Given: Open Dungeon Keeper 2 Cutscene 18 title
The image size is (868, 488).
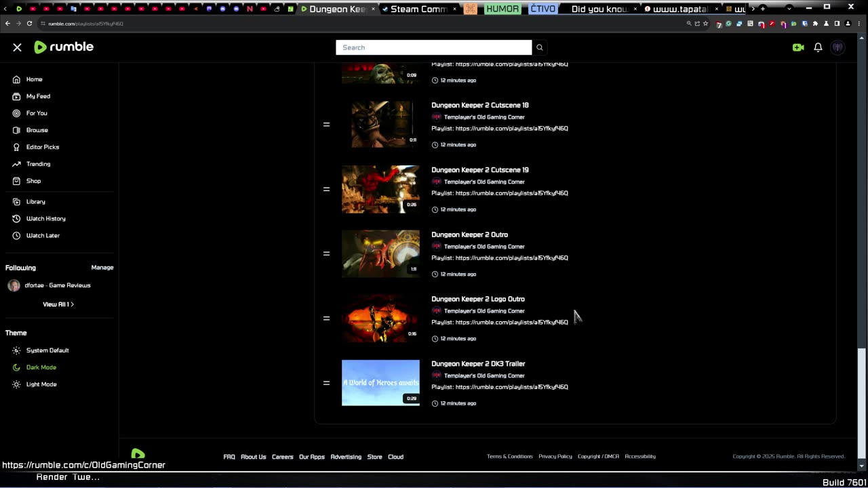Looking at the screenshot, I should click(480, 105).
